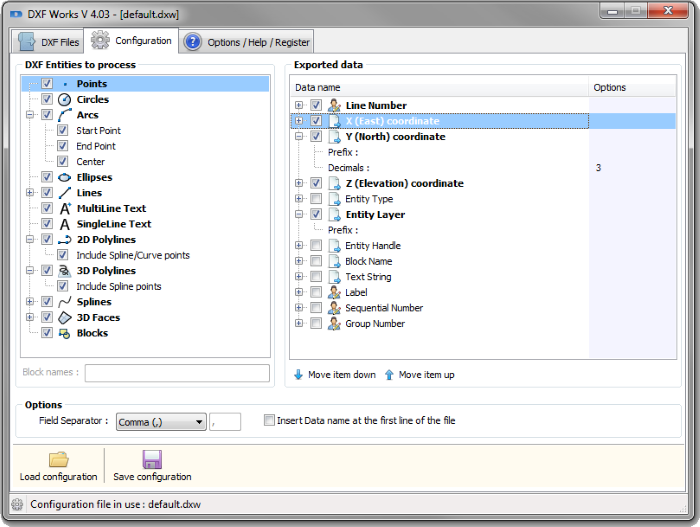This screenshot has height=527, width=700.
Task: Expand the 3D Faces tree node
Action: (x=30, y=318)
